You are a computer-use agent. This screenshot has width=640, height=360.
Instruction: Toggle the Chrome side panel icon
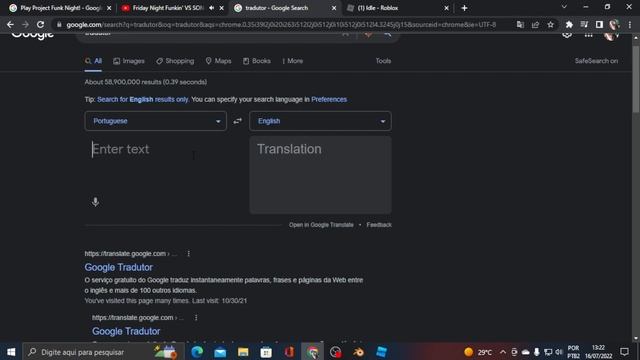pos(599,24)
